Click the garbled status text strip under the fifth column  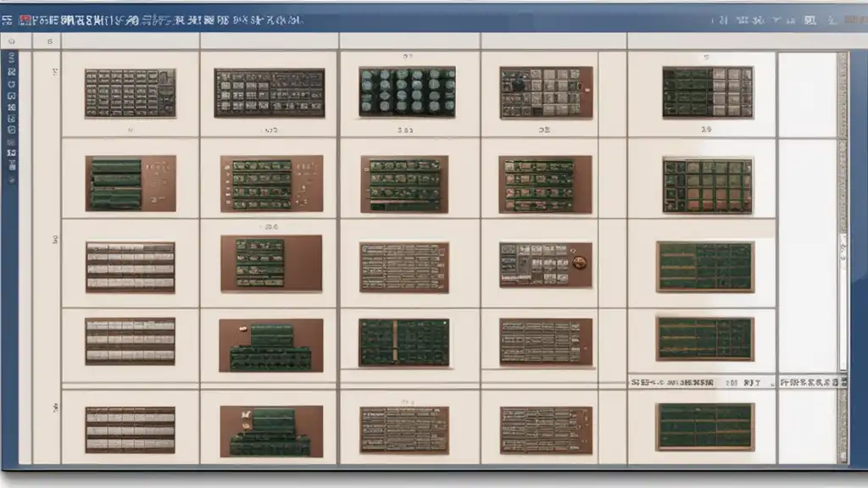pos(702,382)
